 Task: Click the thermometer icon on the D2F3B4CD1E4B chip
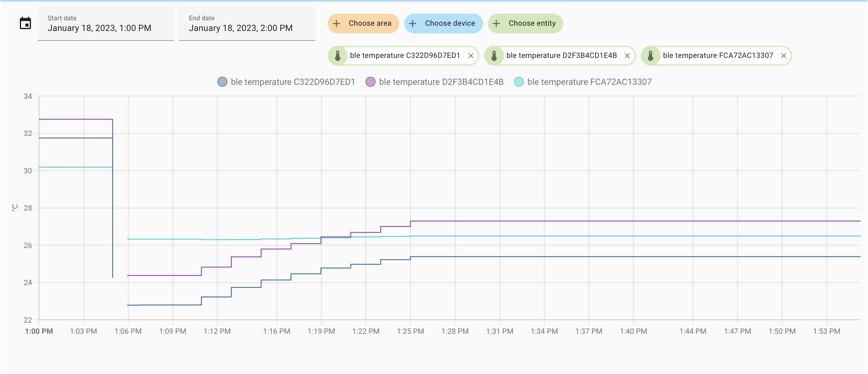495,55
